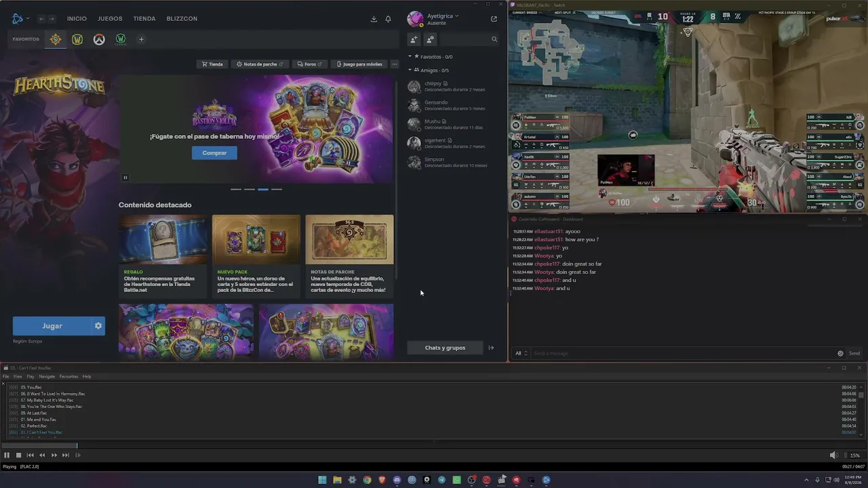Select WoW Classic in favorites bar
Image resolution: width=868 pixels, height=488 pixels.
[x=121, y=39]
